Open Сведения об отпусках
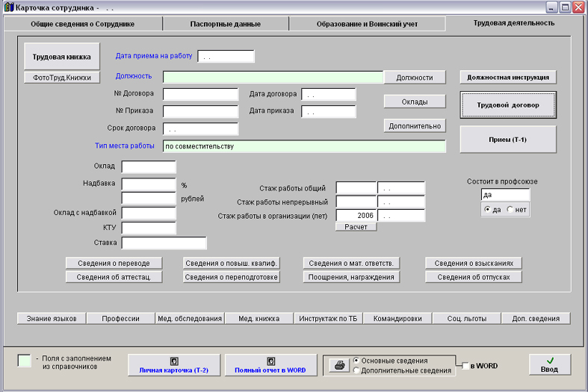The image size is (588, 392). click(x=474, y=277)
